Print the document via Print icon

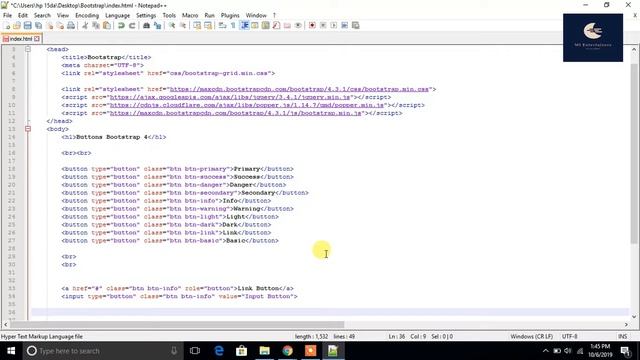tap(71, 25)
